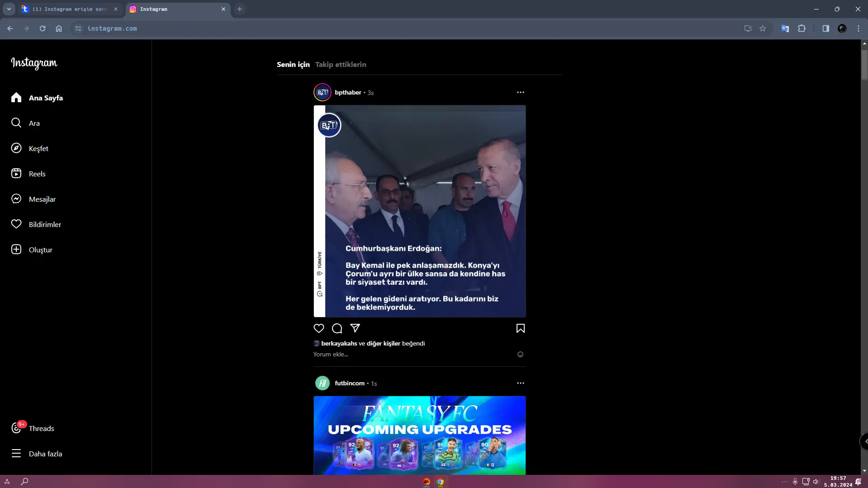
Task: Open the diğer kişiler likes list
Action: 384,343
